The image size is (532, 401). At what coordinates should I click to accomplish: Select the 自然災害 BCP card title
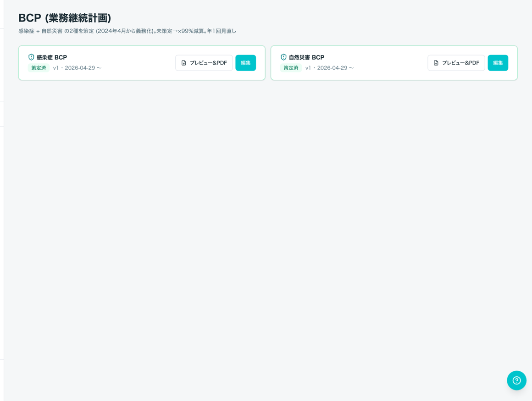pos(307,57)
